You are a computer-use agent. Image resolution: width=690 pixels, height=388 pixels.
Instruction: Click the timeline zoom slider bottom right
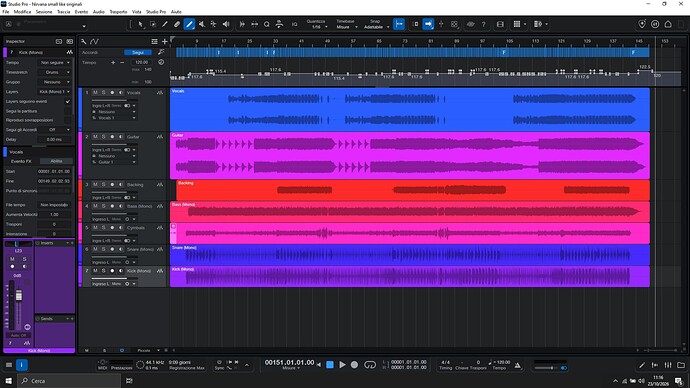pos(661,351)
